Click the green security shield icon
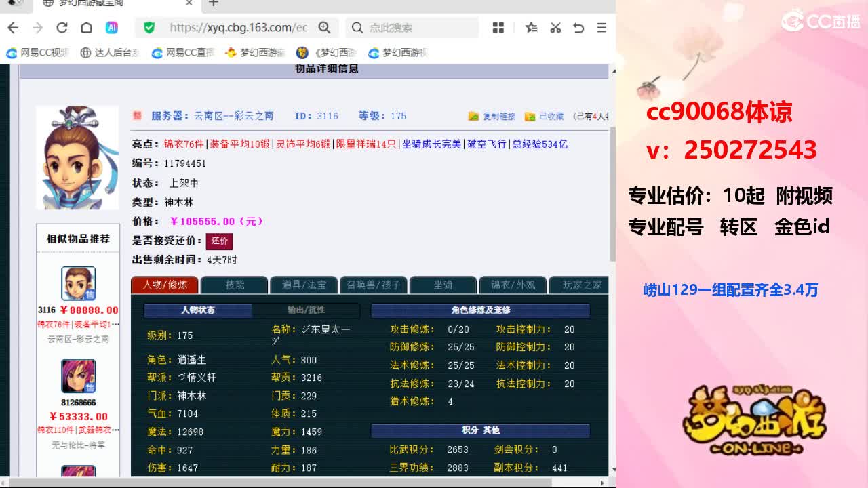Screen dimensions: 868x488 coord(149,28)
